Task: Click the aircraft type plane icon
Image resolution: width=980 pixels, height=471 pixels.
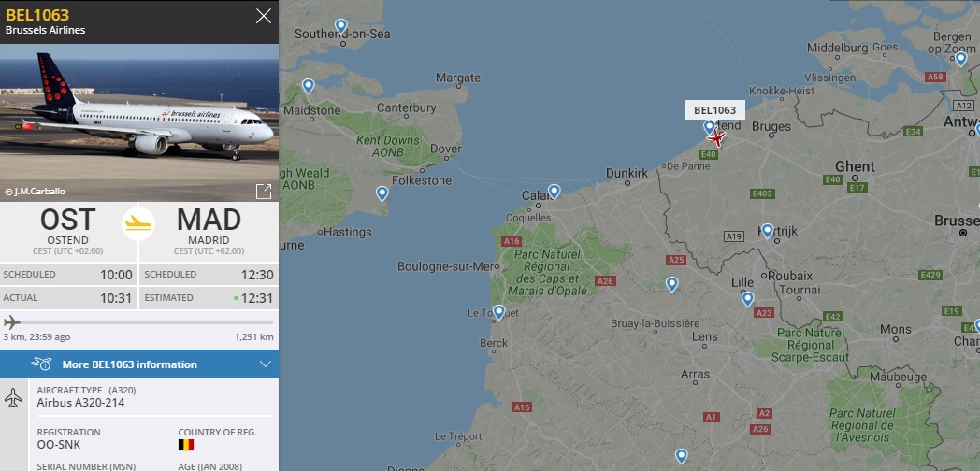Action: (13, 399)
